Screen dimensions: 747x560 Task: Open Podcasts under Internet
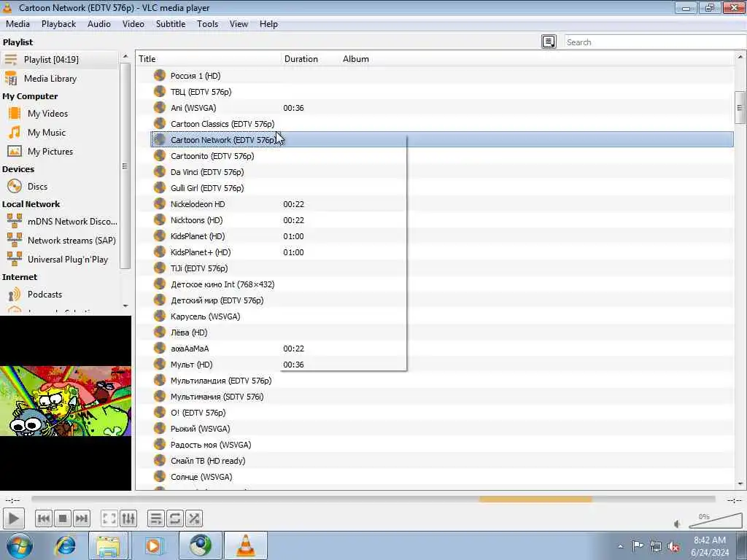tap(60, 295)
